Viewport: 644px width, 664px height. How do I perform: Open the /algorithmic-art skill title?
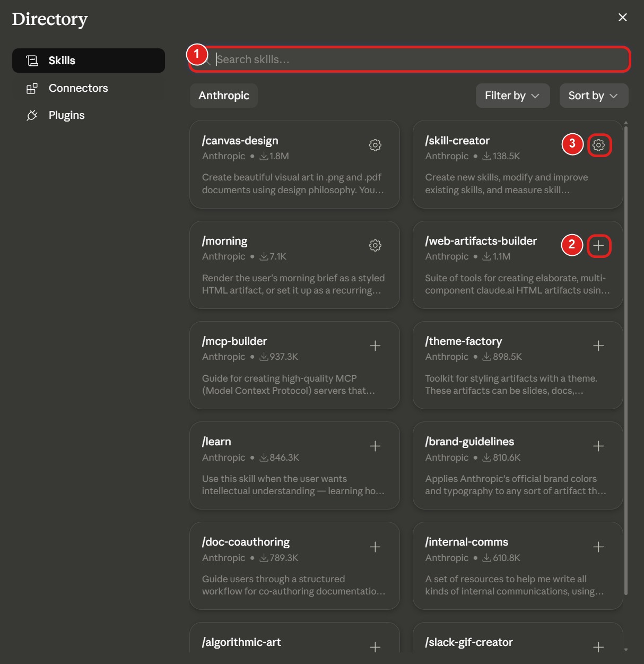coord(241,642)
